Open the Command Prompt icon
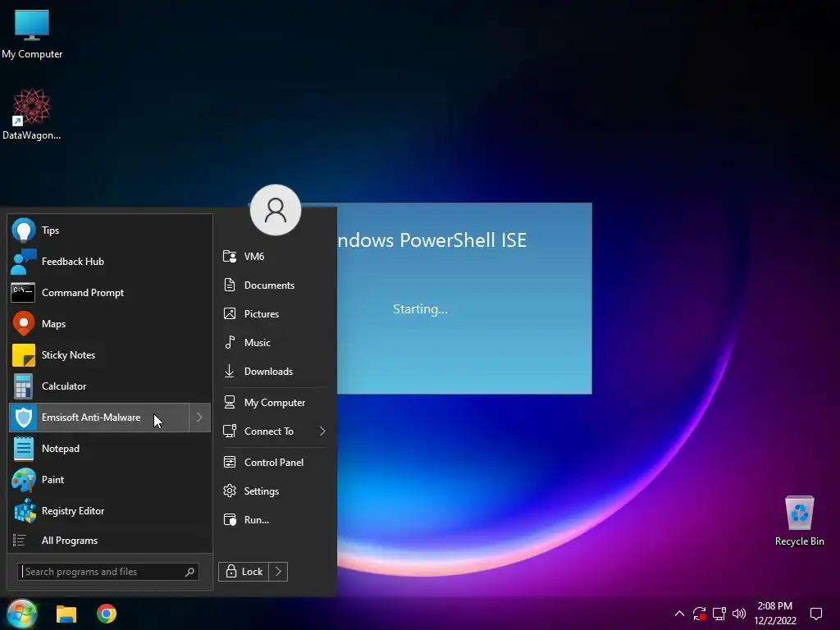 [x=23, y=293]
